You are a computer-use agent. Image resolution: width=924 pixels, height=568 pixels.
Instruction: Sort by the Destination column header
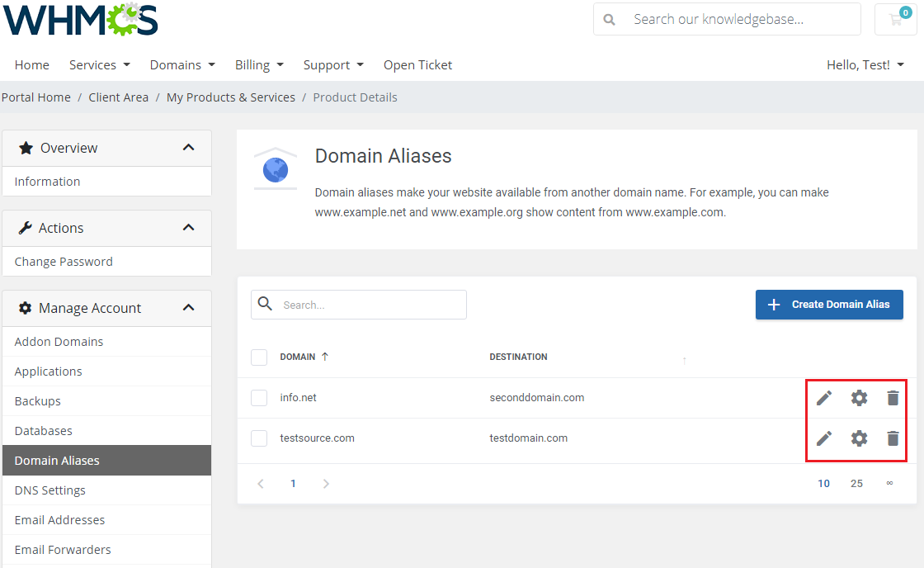519,357
